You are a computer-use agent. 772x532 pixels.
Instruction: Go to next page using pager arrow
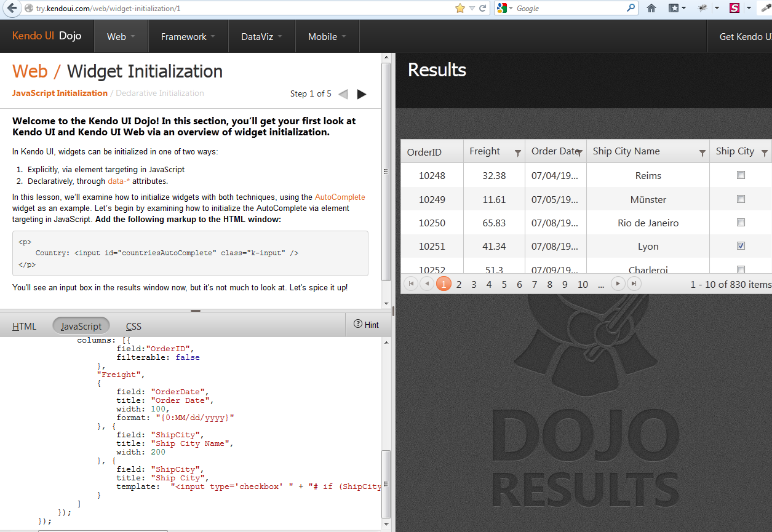617,284
